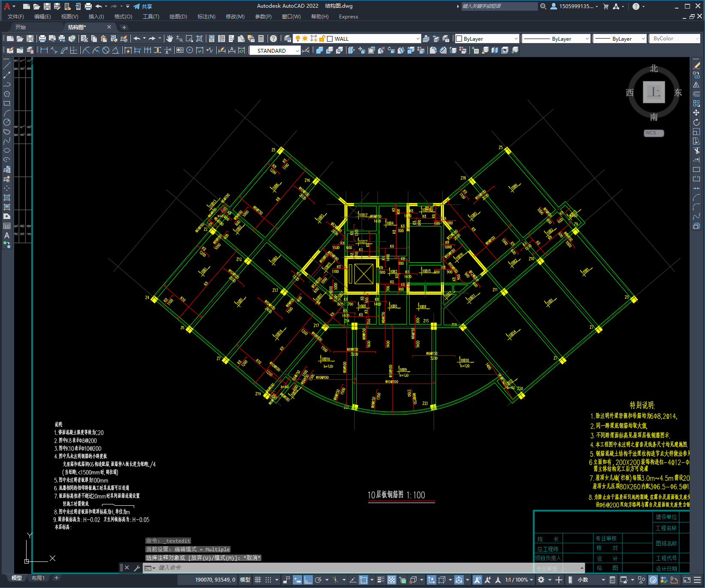This screenshot has width=705, height=588.
Task: Open the 标注(N) menu
Action: click(x=206, y=17)
